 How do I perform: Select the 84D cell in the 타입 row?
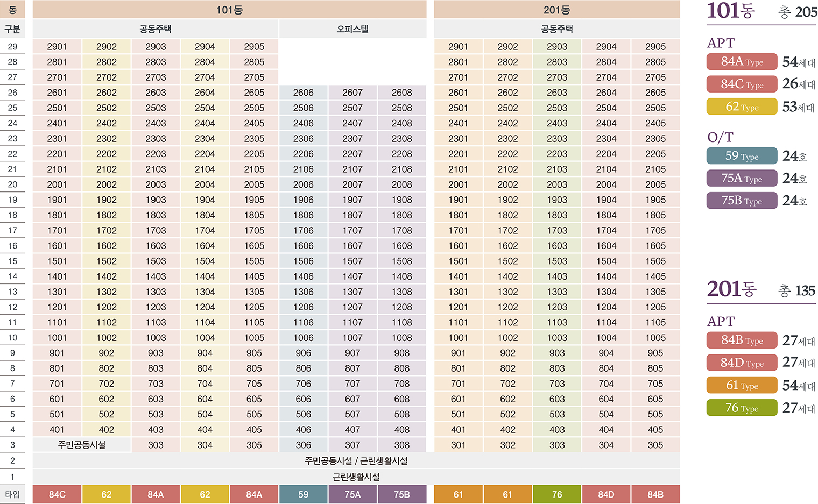pyautogui.click(x=606, y=494)
